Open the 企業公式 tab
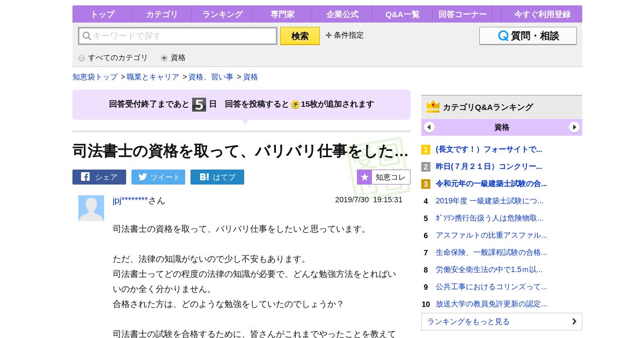 pyautogui.click(x=342, y=14)
